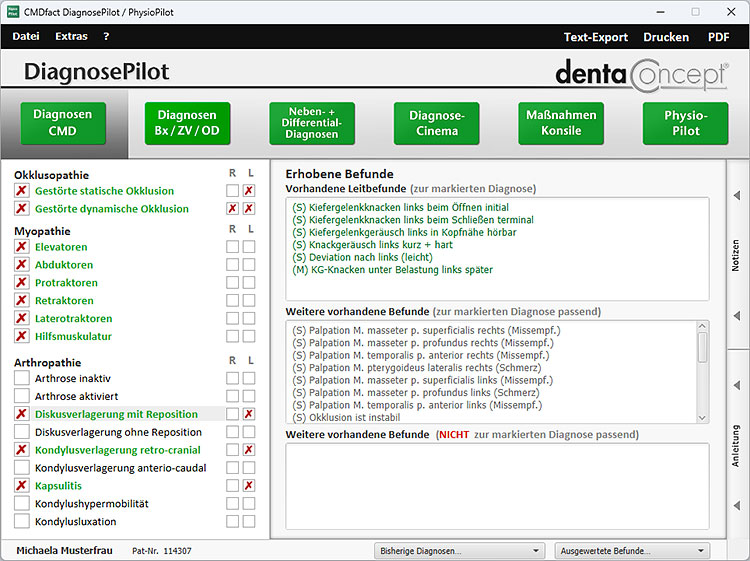Open the Diagnose-Cinema section
Viewport: 750px width, 561px height.
tap(436, 123)
